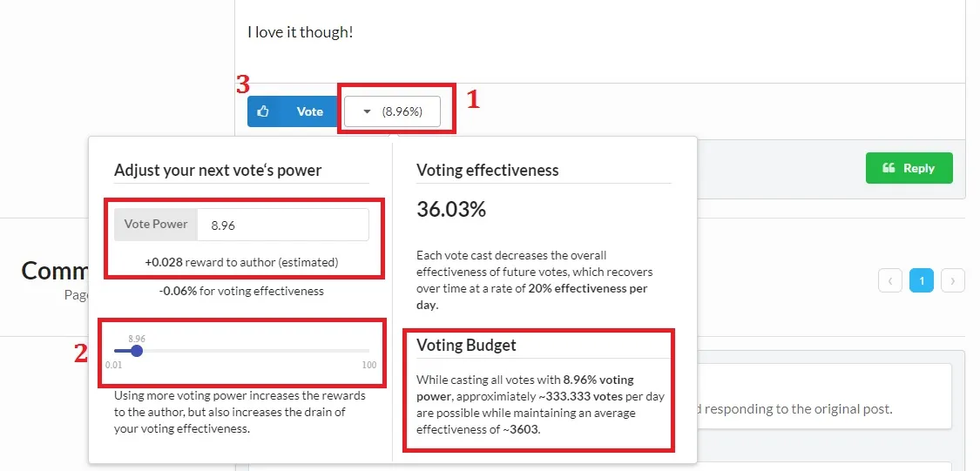Click into the Vote Power input field
Screen dimensions: 980x471
[x=282, y=225]
